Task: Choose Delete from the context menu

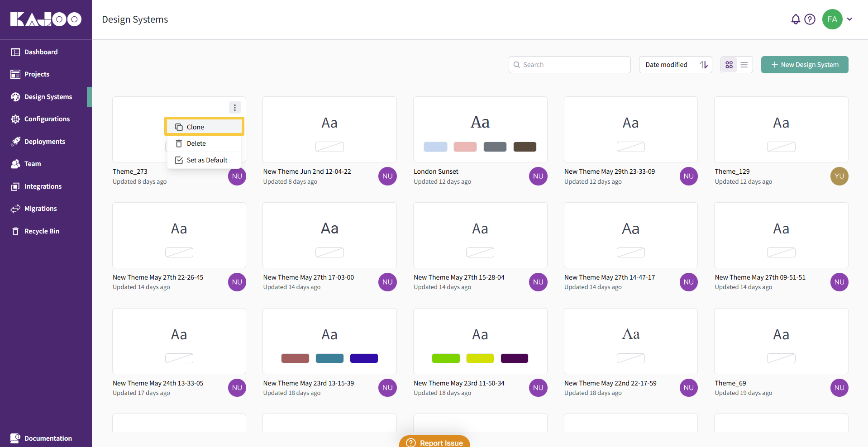Action: click(204, 143)
